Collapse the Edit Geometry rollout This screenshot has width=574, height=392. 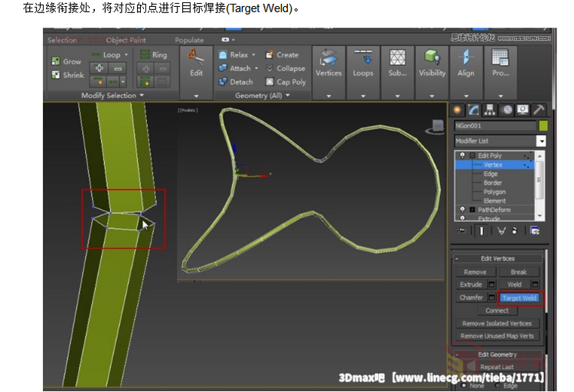(457, 354)
